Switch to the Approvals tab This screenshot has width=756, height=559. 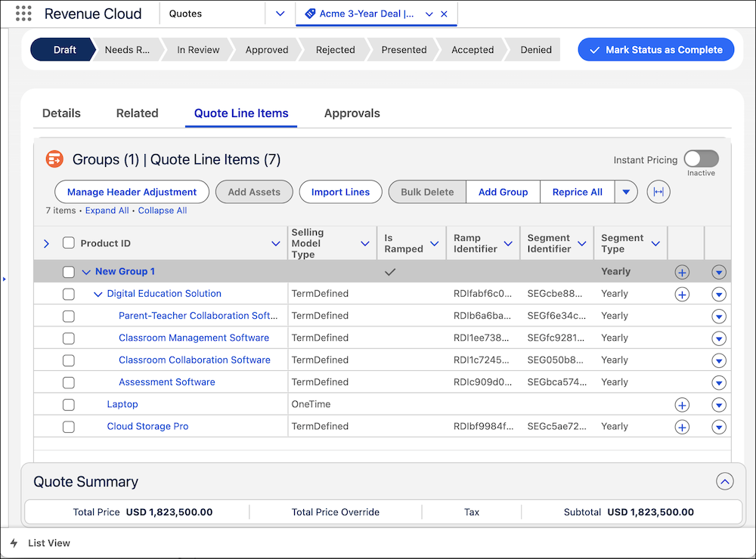click(x=352, y=113)
